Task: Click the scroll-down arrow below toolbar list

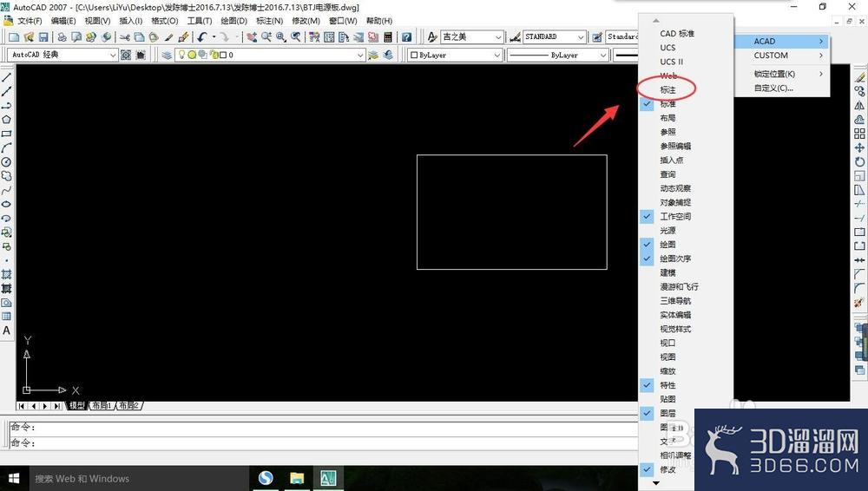Action: [656, 483]
